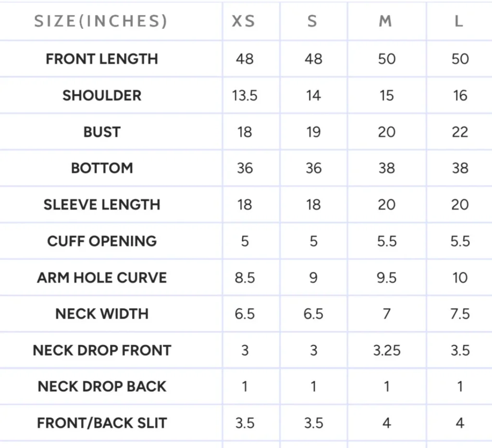This screenshot has height=448, width=492.
Task: Click the arm hole curve value 9.5
Action: point(387,278)
